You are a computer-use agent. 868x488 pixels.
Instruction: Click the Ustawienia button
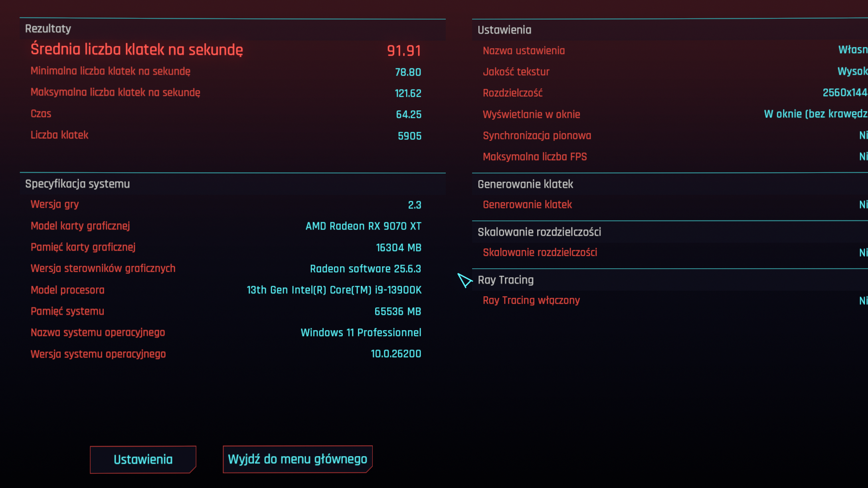143,459
